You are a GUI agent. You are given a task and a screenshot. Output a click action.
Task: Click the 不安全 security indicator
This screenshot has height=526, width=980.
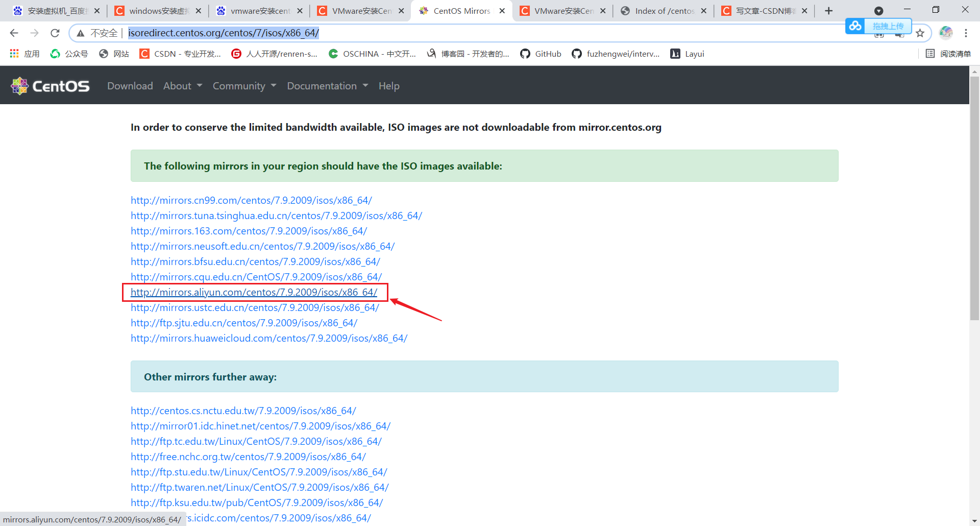pyautogui.click(x=102, y=33)
